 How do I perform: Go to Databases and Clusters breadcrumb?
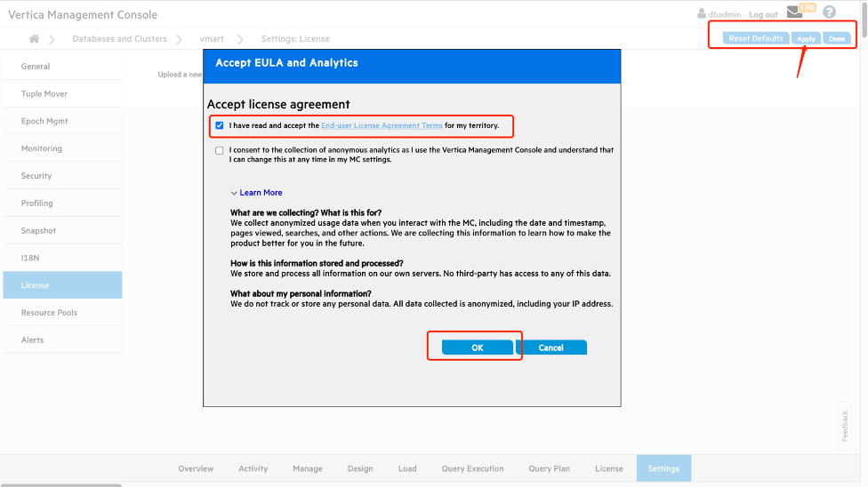119,39
